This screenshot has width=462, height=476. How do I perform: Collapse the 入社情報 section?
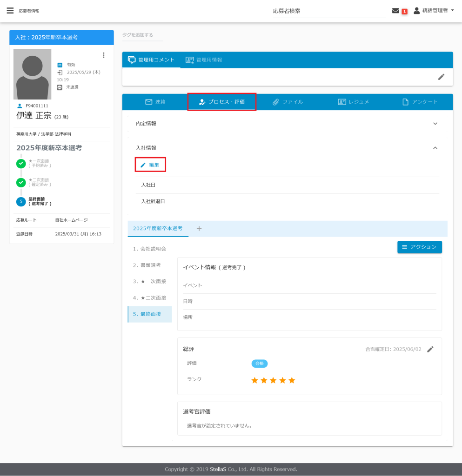pos(435,148)
